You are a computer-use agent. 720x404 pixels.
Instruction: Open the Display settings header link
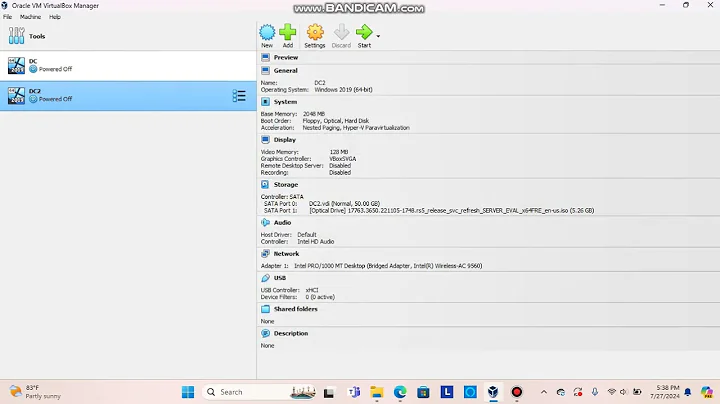285,140
